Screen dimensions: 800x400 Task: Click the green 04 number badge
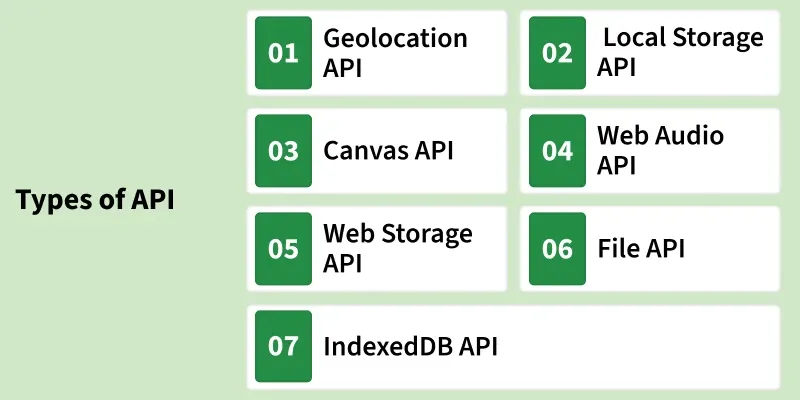[x=557, y=151]
